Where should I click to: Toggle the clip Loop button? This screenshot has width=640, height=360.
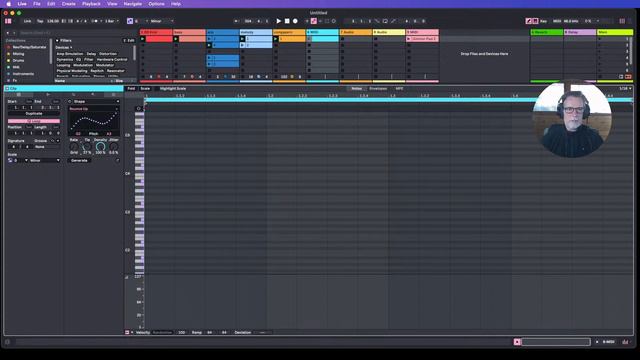point(34,121)
